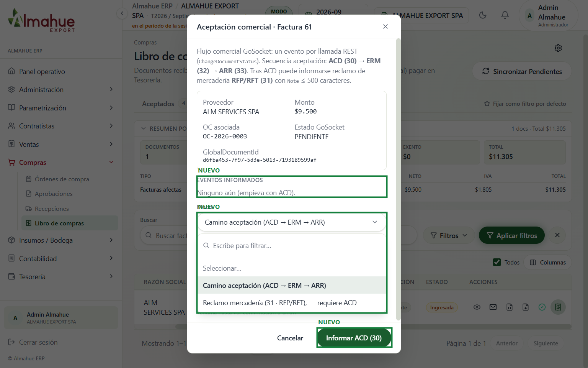Screen dimensions: 588x368
Task: Switch to the Aceptados tab
Action: click(x=158, y=103)
